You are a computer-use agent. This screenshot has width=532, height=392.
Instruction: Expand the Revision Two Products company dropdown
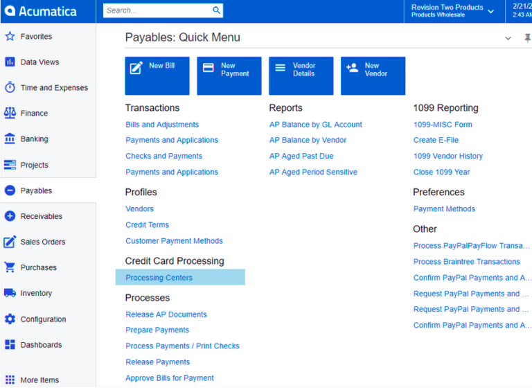[490, 12]
